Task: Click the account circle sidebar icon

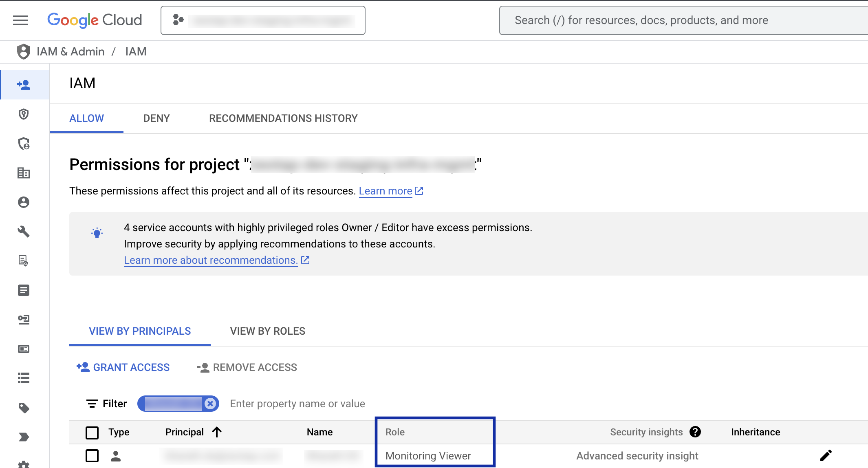Action: (24, 202)
